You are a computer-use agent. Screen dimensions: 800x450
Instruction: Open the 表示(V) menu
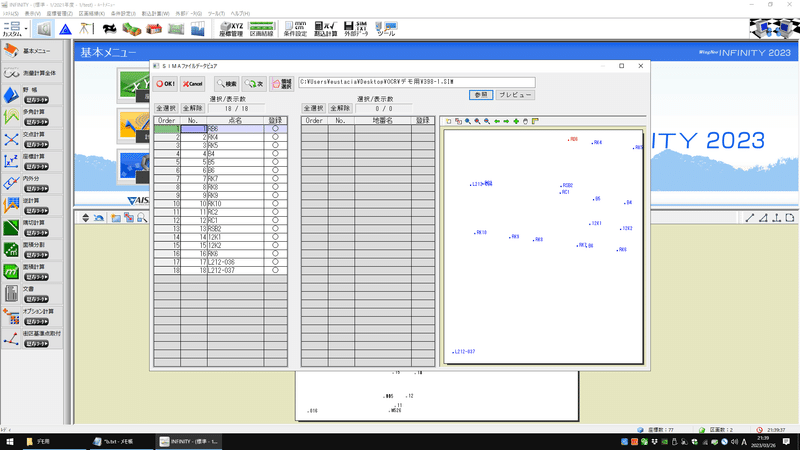point(33,14)
